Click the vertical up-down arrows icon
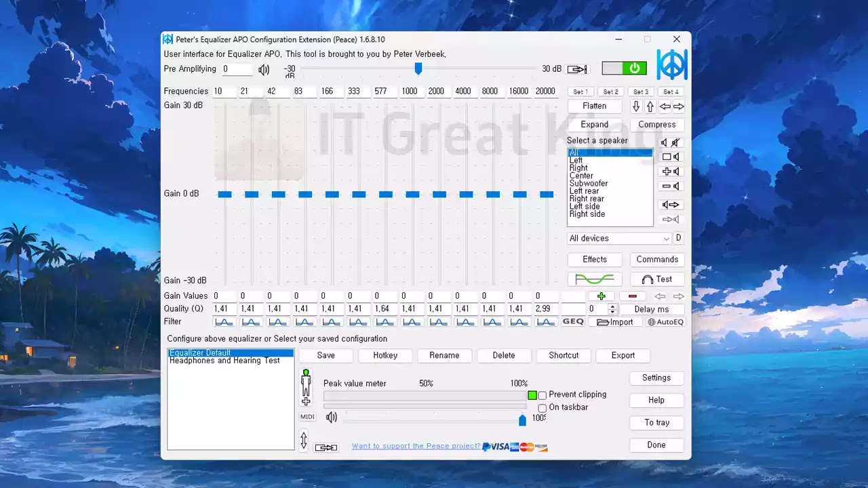Viewport: 868px width, 488px height. (x=304, y=441)
